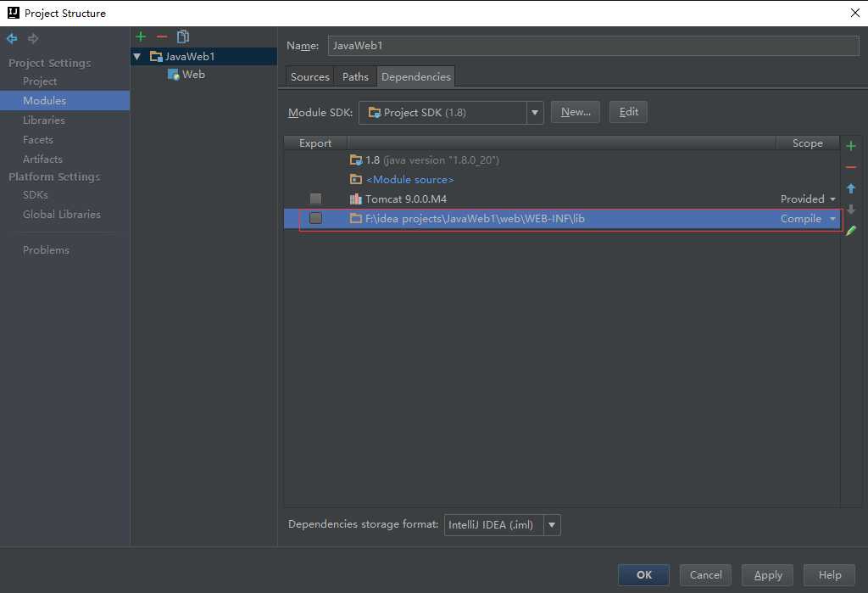
Task: Switch to the Paths tab
Action: 355,76
